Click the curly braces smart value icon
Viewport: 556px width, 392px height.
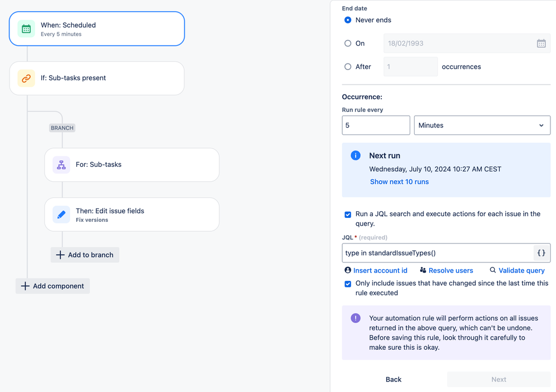[x=541, y=253]
